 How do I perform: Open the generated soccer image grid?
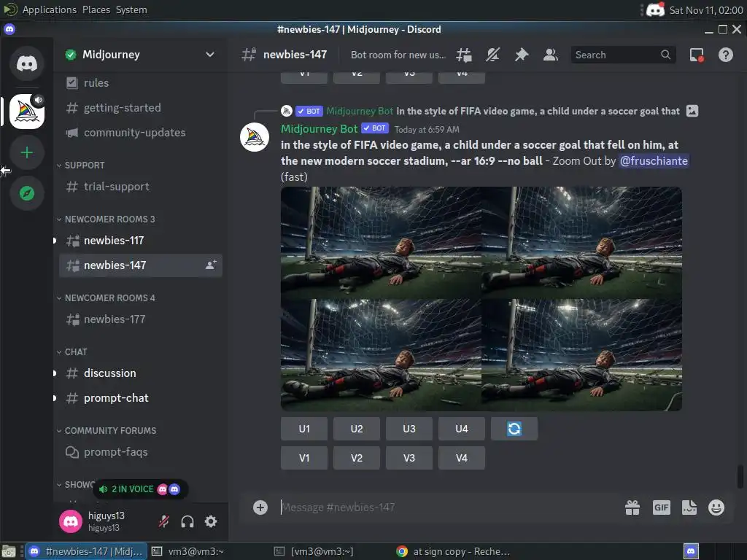coord(481,298)
